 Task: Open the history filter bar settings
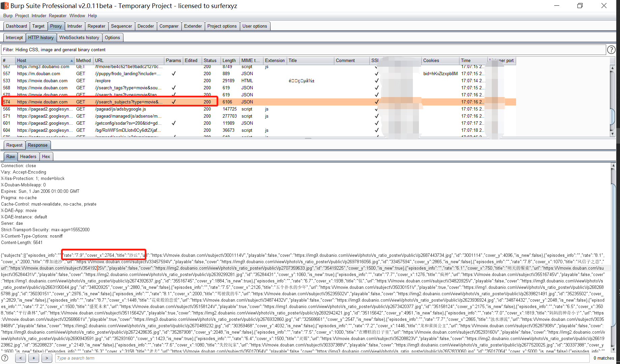pyautogui.click(x=304, y=50)
